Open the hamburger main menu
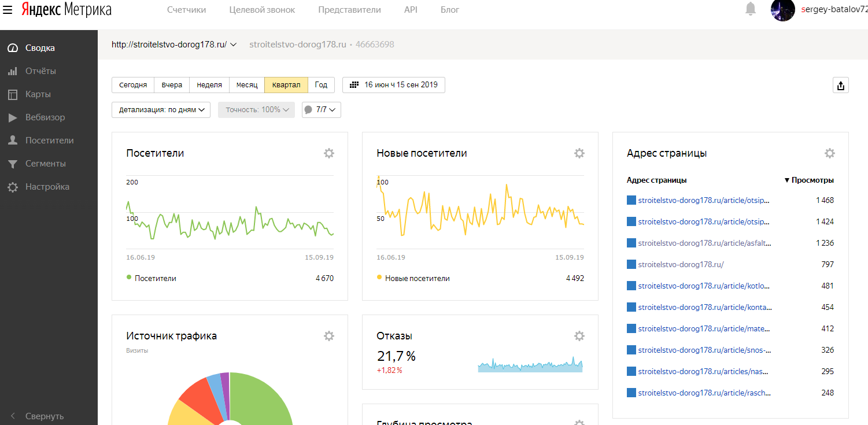Image resolution: width=868 pixels, height=425 pixels. pos(8,10)
